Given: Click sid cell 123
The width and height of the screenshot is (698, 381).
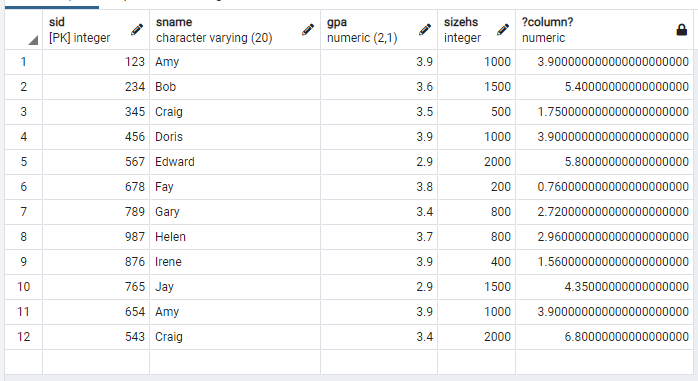Looking at the screenshot, I should click(x=96, y=62).
